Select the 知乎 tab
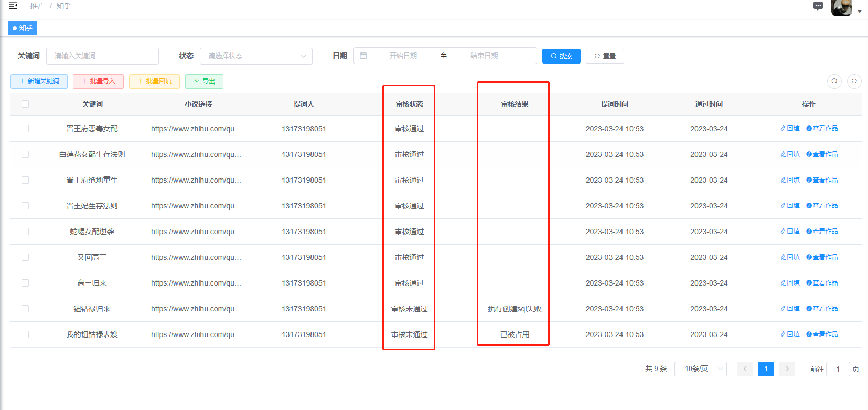The image size is (868, 410). point(23,28)
